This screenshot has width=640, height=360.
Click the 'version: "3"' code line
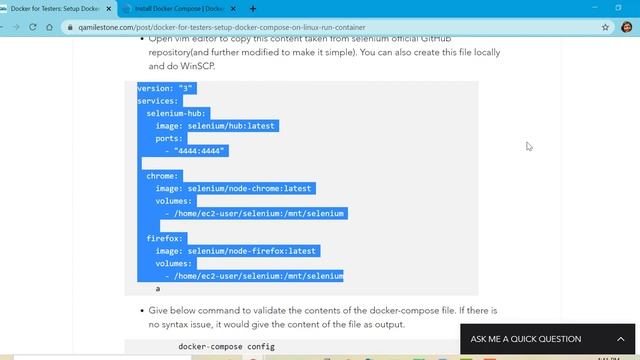pos(165,88)
